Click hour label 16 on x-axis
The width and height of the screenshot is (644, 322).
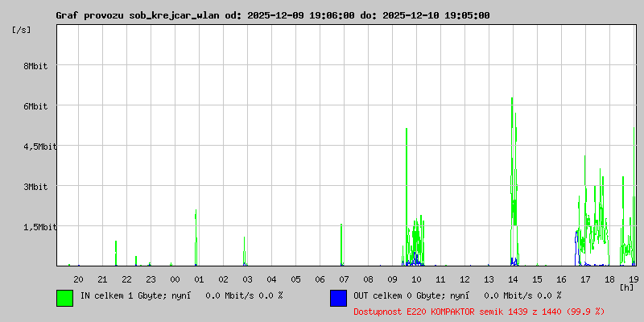point(561,279)
